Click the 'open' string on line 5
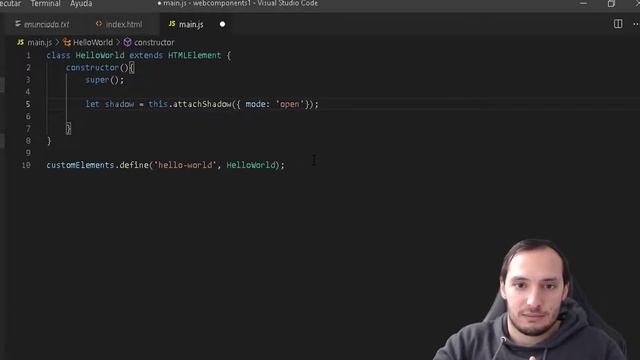This screenshot has height=360, width=640. tap(290, 104)
